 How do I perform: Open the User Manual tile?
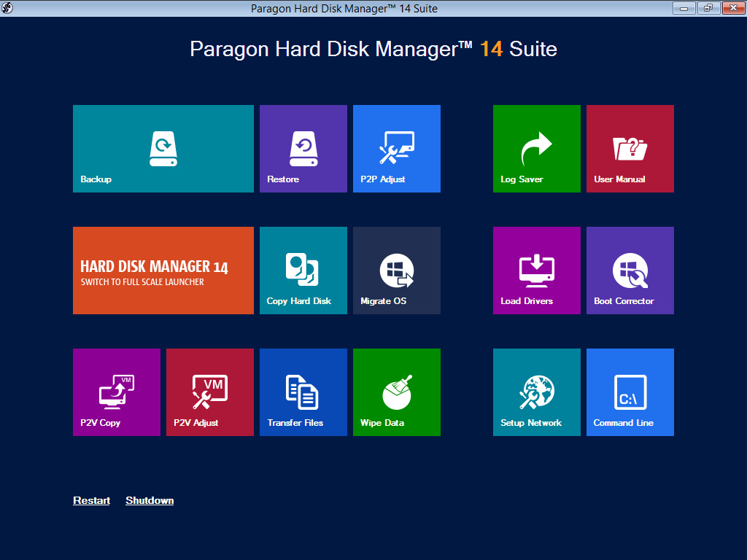pyautogui.click(x=630, y=149)
